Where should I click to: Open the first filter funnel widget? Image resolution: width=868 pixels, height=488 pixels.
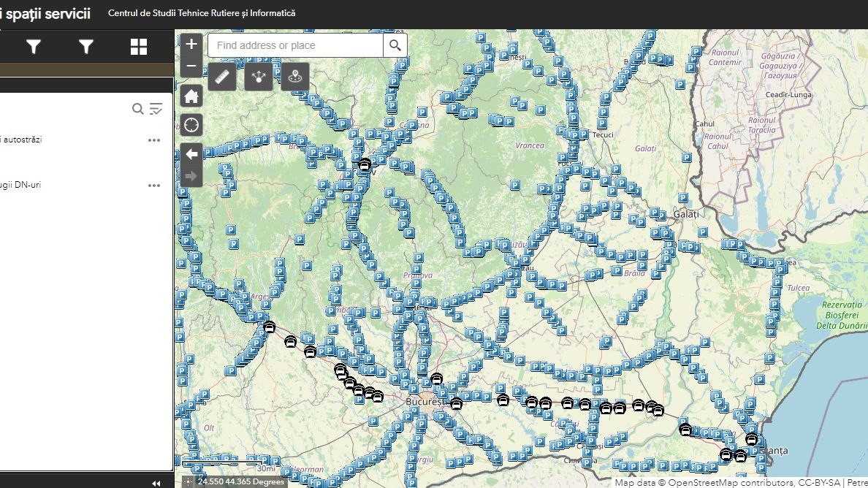[34, 47]
